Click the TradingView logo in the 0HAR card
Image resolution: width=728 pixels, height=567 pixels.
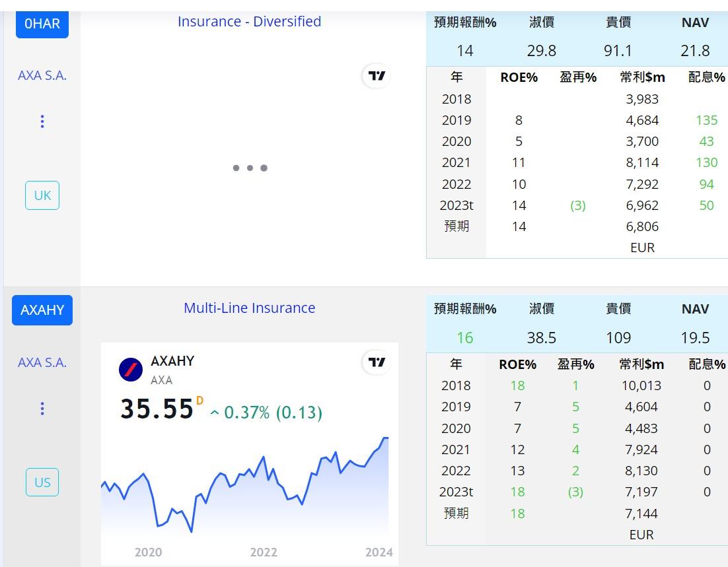377,76
